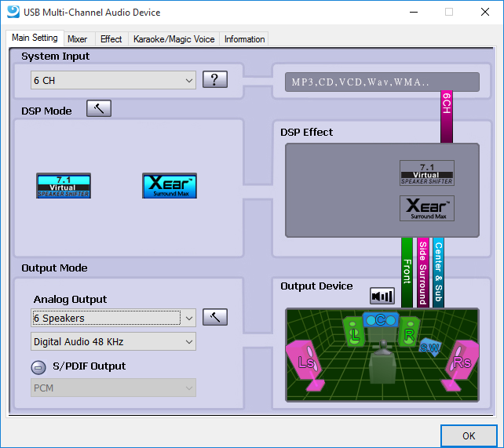Click the Analog Output hammer settings button
The height and width of the screenshot is (448, 504).
[214, 318]
